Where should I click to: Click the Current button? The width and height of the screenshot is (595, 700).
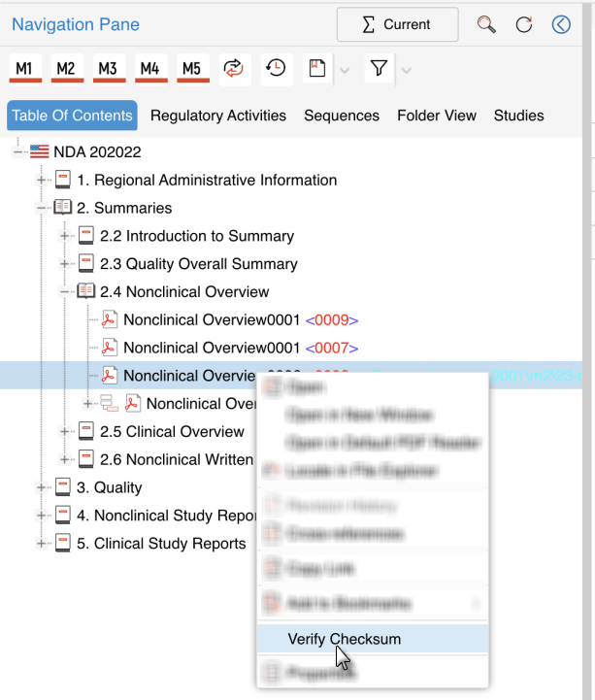coord(397,25)
